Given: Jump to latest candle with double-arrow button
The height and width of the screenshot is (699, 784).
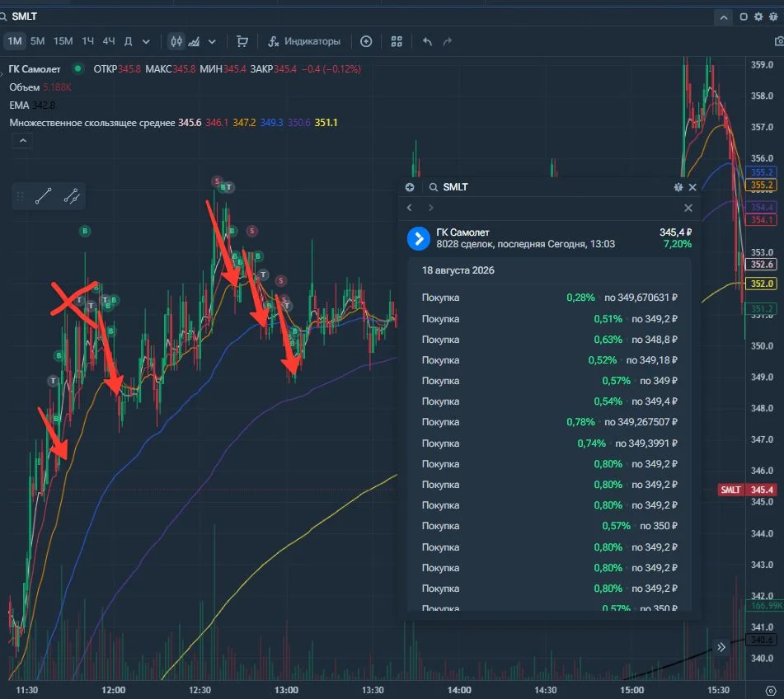Looking at the screenshot, I should pyautogui.click(x=721, y=647).
